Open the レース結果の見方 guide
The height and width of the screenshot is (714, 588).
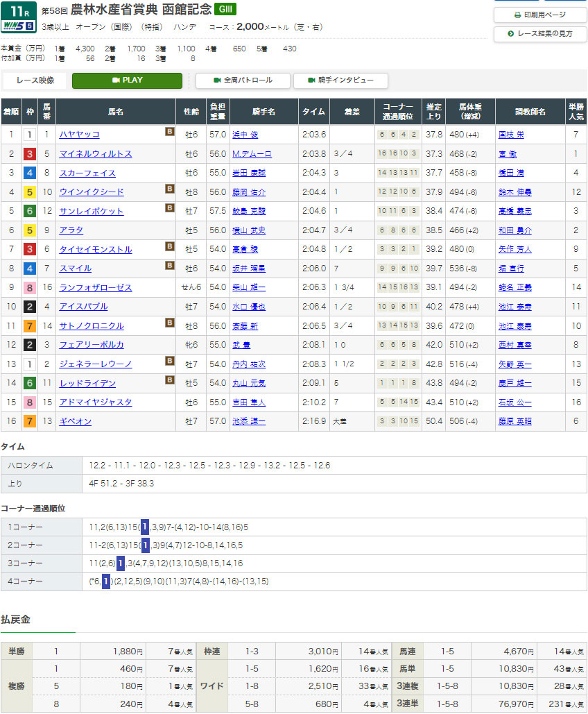coord(540,33)
